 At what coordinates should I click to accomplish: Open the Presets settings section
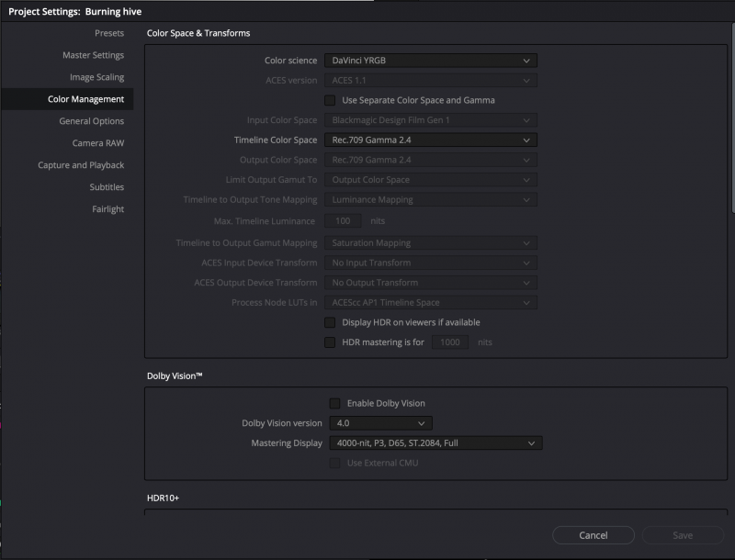(108, 33)
